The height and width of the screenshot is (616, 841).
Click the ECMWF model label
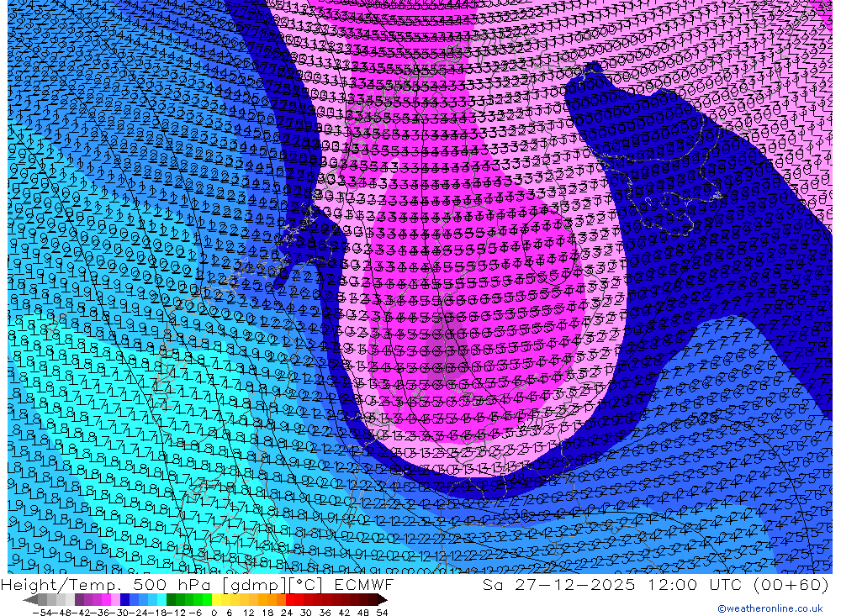click(x=362, y=584)
